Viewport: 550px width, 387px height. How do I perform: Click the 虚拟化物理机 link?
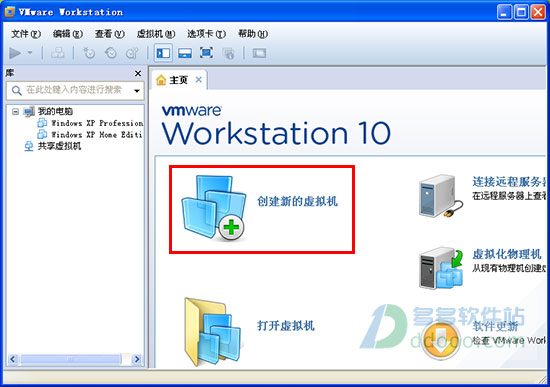point(507,254)
